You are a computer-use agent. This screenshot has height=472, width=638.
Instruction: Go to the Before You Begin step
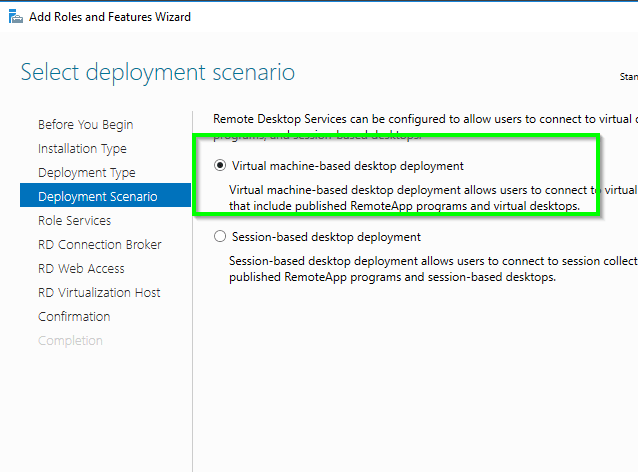85,125
